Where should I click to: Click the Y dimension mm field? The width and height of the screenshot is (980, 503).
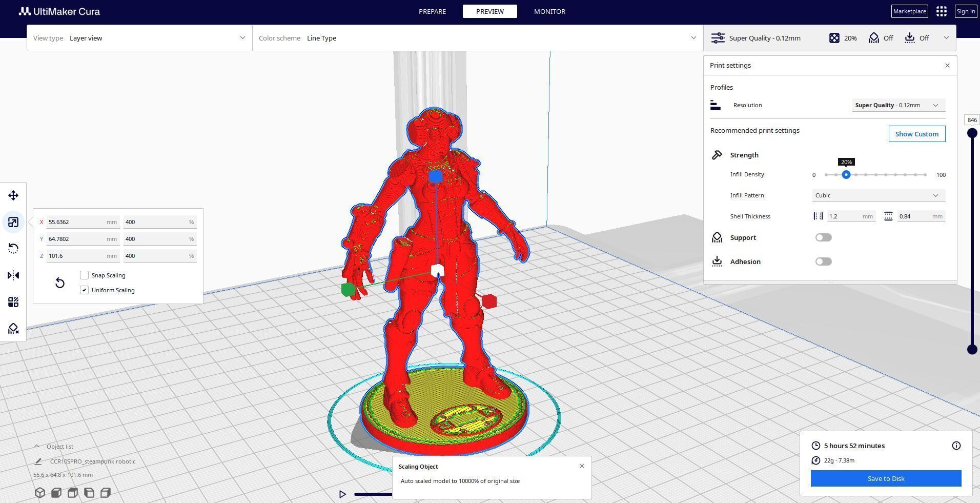click(83, 239)
